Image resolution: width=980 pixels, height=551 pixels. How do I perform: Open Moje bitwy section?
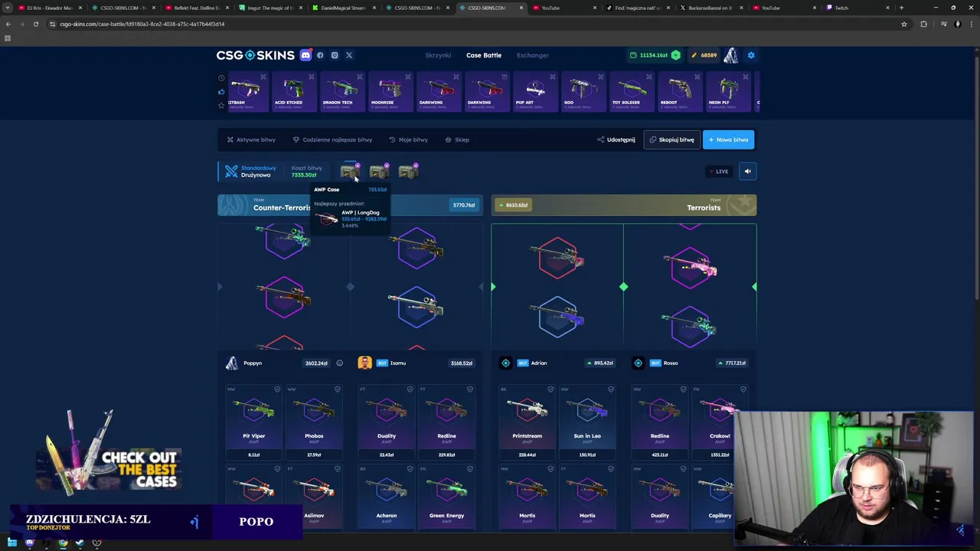pos(408,139)
